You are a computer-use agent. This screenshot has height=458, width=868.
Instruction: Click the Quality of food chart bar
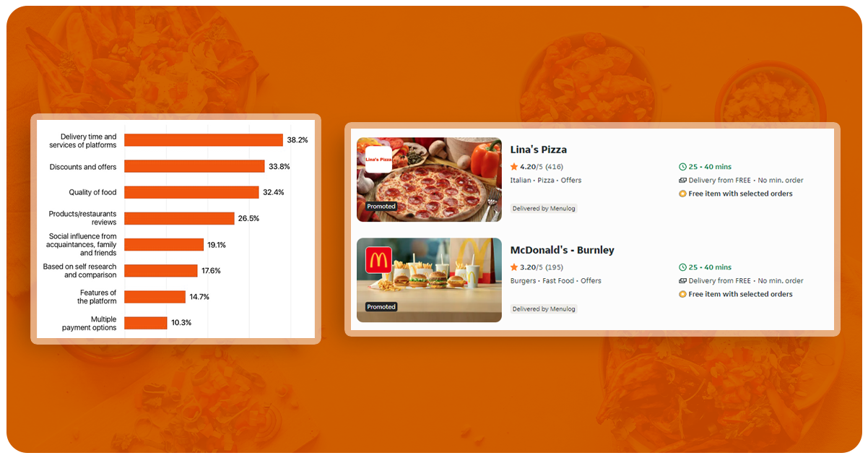(x=191, y=192)
